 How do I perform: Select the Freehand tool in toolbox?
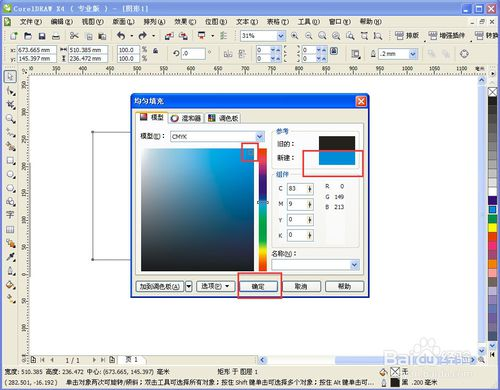(10, 133)
